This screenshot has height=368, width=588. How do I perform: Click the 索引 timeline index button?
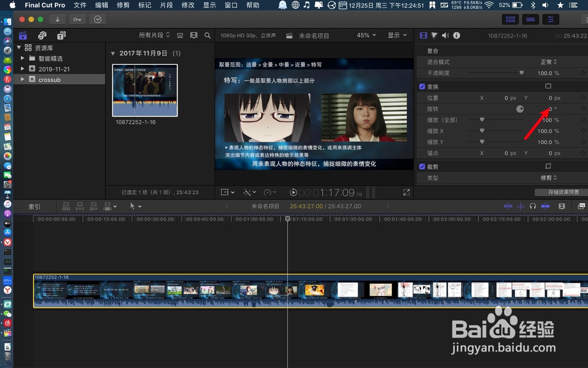coord(35,207)
